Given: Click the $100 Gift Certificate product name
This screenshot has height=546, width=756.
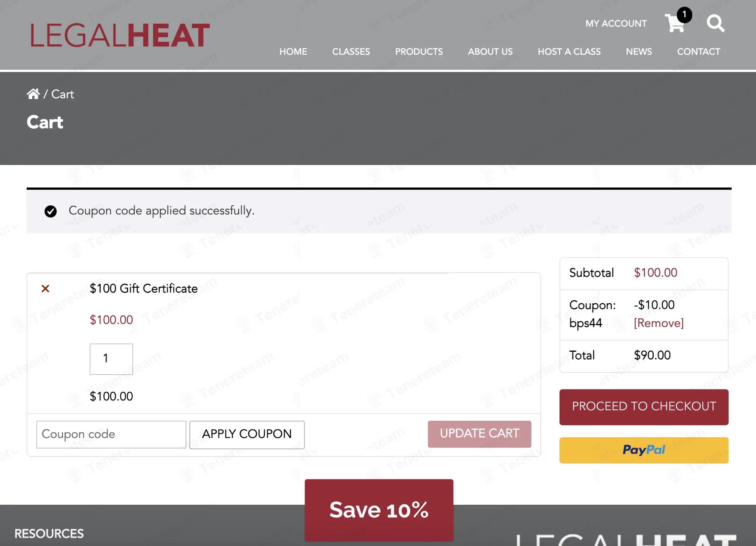Looking at the screenshot, I should [144, 288].
